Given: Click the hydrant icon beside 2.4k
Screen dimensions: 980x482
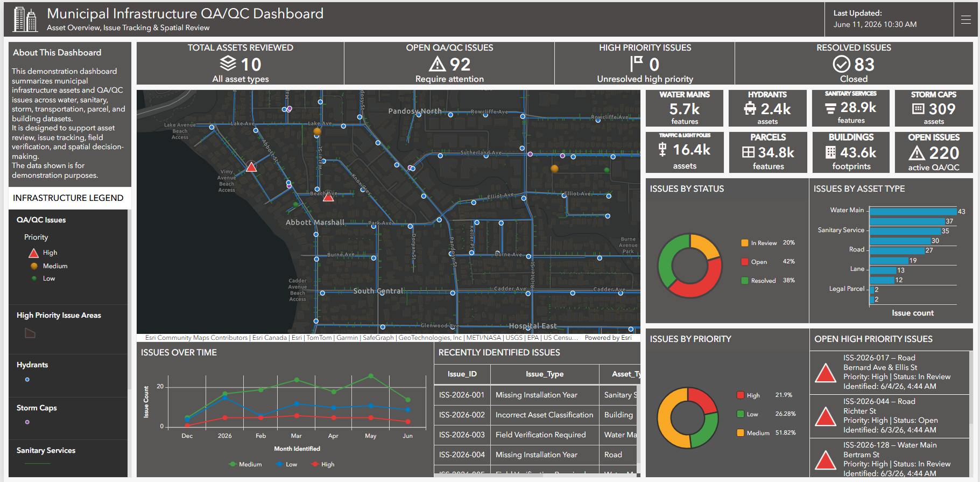Looking at the screenshot, I should point(750,109).
